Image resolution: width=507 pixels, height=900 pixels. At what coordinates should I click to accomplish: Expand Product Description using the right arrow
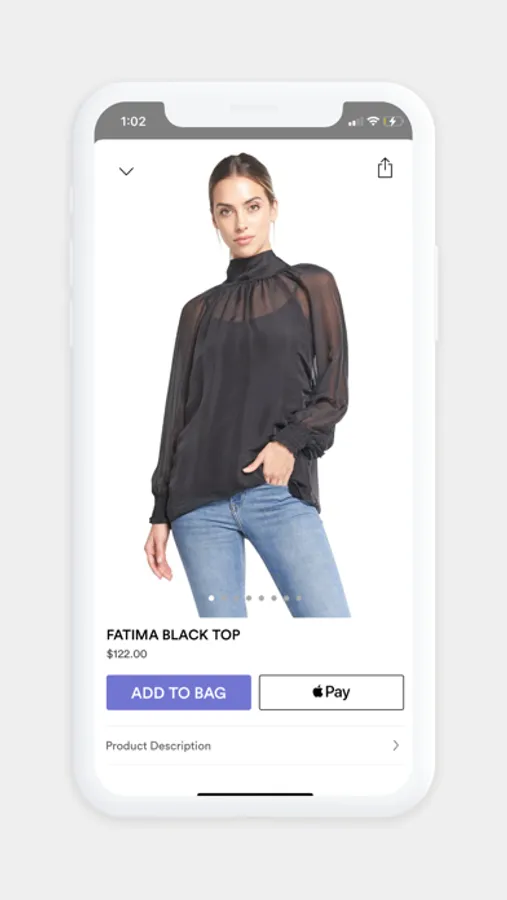[x=396, y=746]
